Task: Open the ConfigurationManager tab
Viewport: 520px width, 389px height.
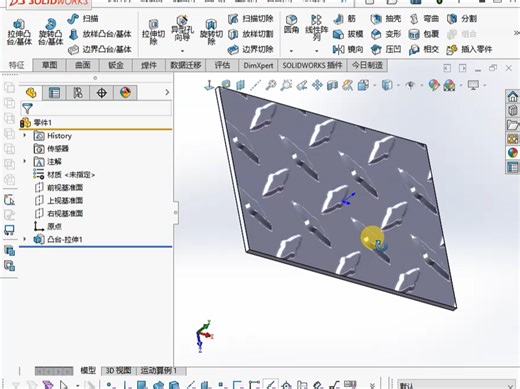Action: (78, 93)
